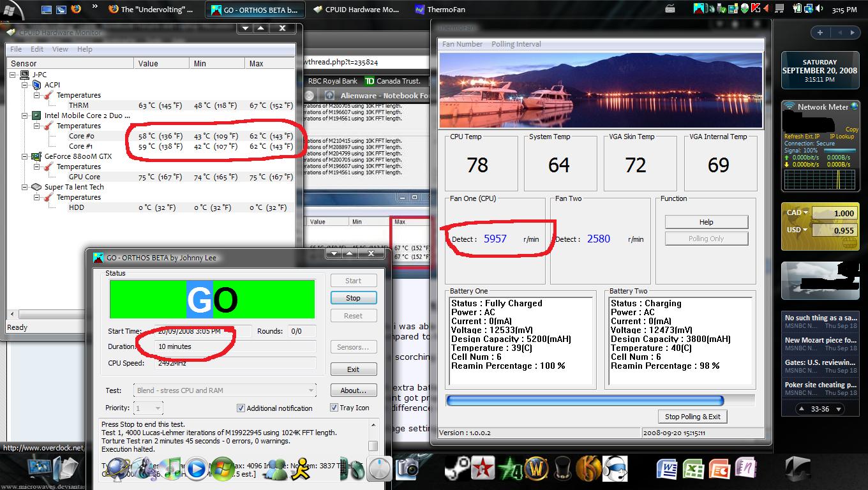
Task: Click the Stop button in ORTHOS
Action: [353, 298]
